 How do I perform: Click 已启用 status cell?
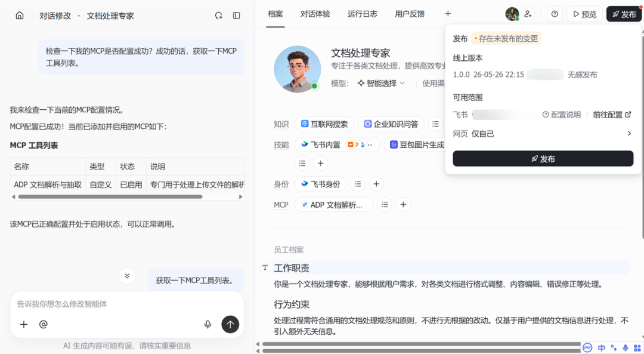[x=131, y=184]
